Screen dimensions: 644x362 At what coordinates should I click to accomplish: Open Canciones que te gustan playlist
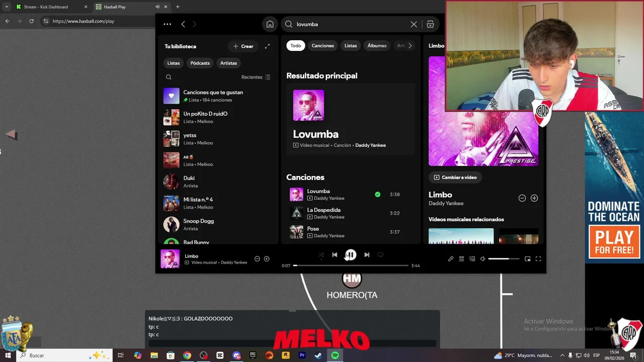point(218,96)
